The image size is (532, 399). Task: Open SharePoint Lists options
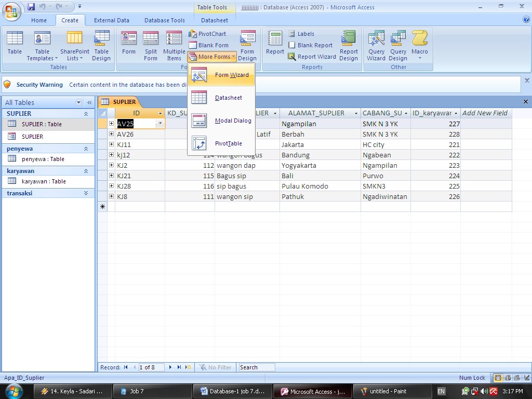coord(75,46)
